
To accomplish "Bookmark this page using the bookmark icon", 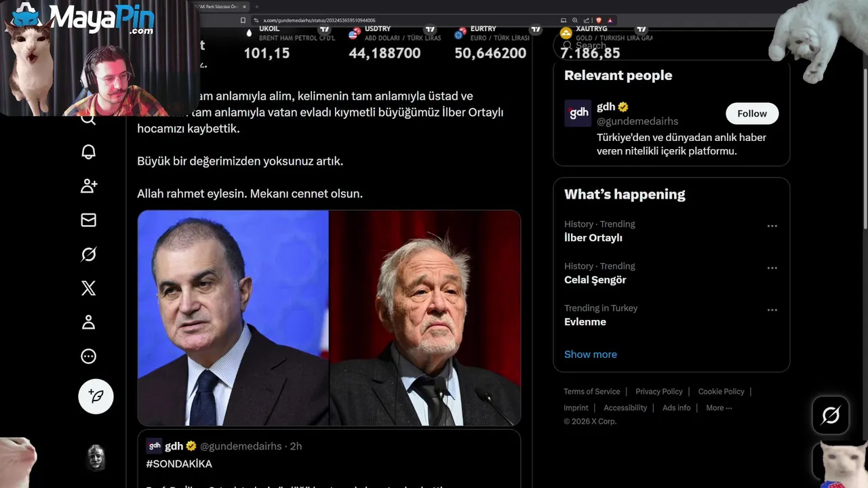I will point(243,20).
